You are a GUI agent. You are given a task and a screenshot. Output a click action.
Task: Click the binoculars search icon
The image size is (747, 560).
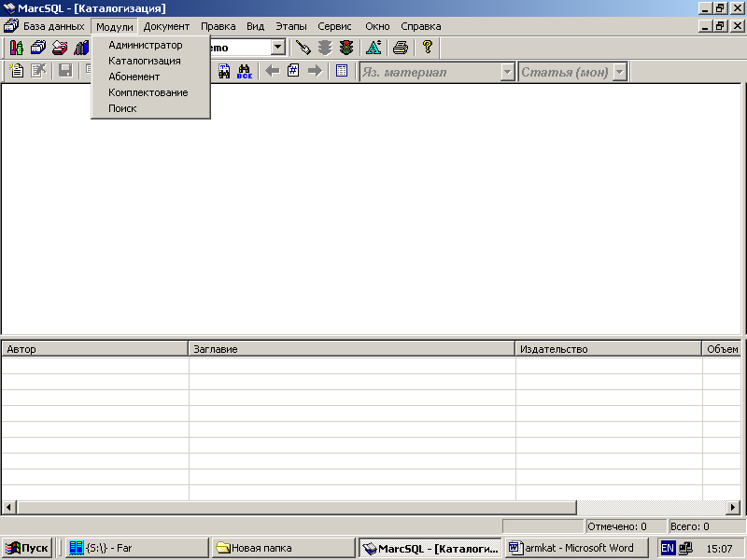[224, 72]
